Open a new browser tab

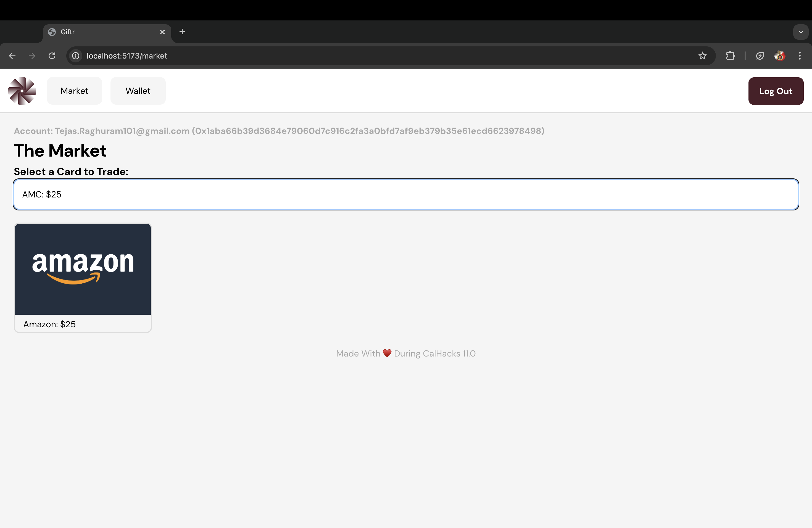point(182,32)
